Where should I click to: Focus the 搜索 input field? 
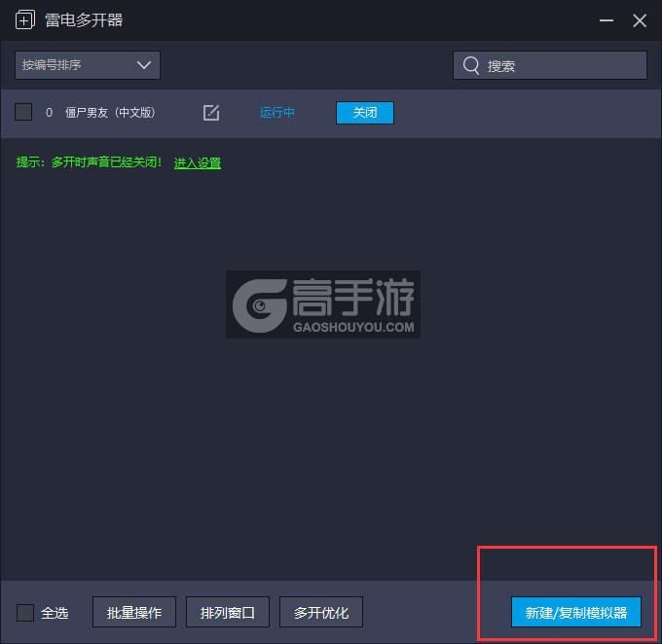click(550, 65)
